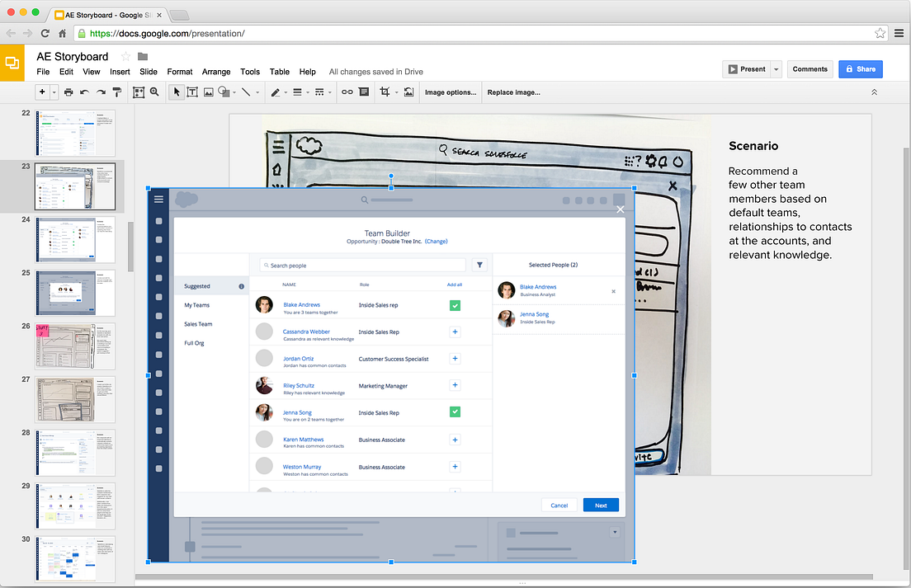Click the crop image tool
The image size is (911, 588).
[385, 92]
